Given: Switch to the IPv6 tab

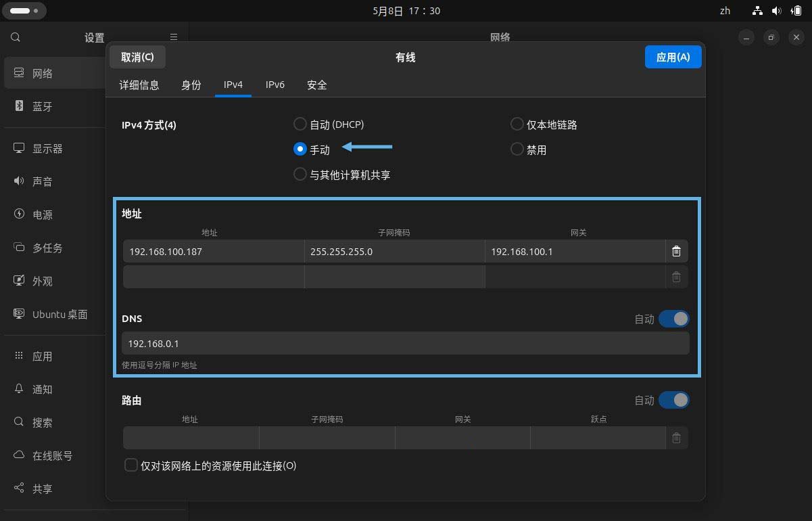Looking at the screenshot, I should point(275,85).
